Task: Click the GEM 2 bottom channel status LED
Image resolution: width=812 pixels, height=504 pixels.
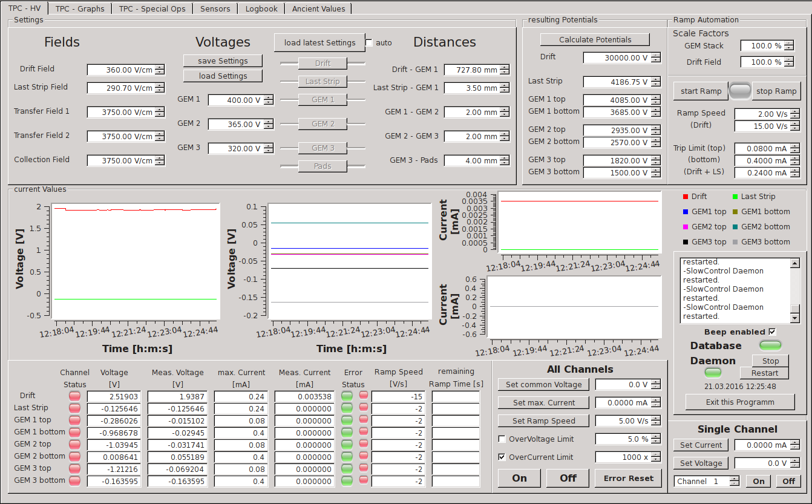Action: pos(74,457)
